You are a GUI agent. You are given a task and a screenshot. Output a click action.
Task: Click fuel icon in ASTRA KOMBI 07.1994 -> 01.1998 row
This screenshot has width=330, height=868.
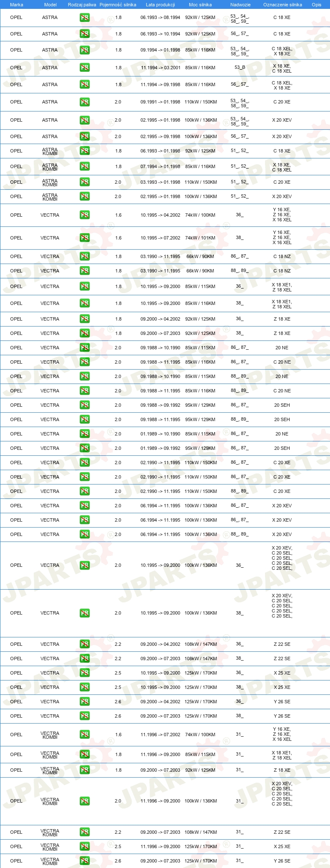84,166
